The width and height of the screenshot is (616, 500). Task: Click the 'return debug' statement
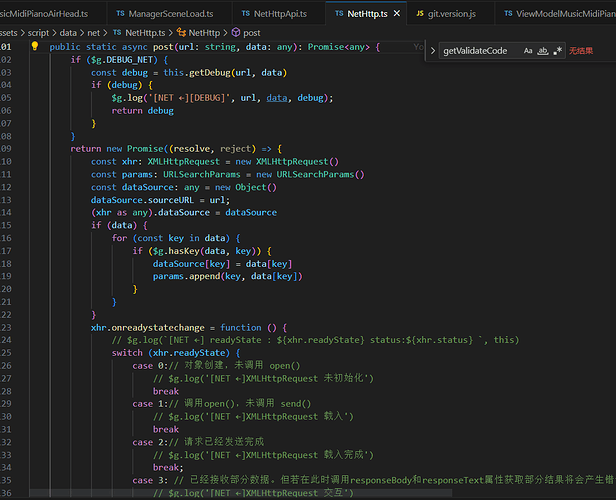[143, 111]
